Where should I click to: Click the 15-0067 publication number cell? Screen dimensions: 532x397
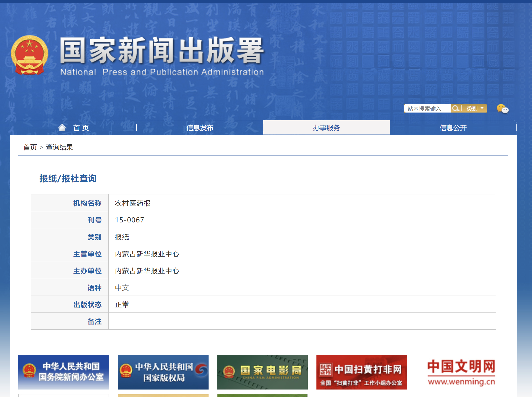[x=129, y=220]
